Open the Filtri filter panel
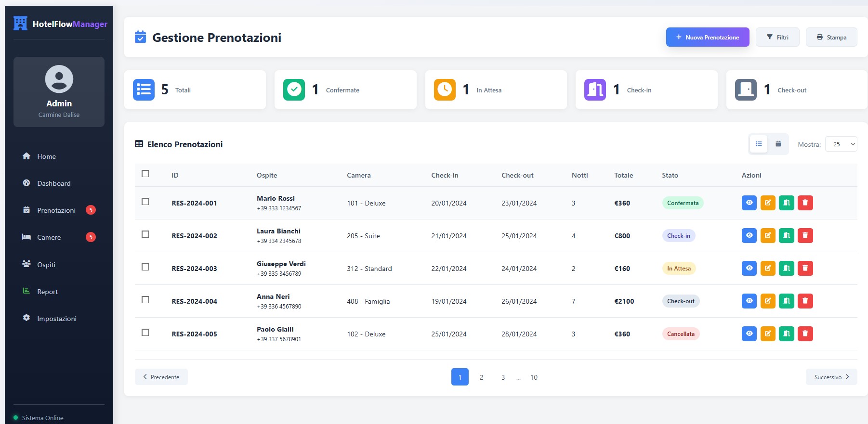868x424 pixels. point(777,37)
